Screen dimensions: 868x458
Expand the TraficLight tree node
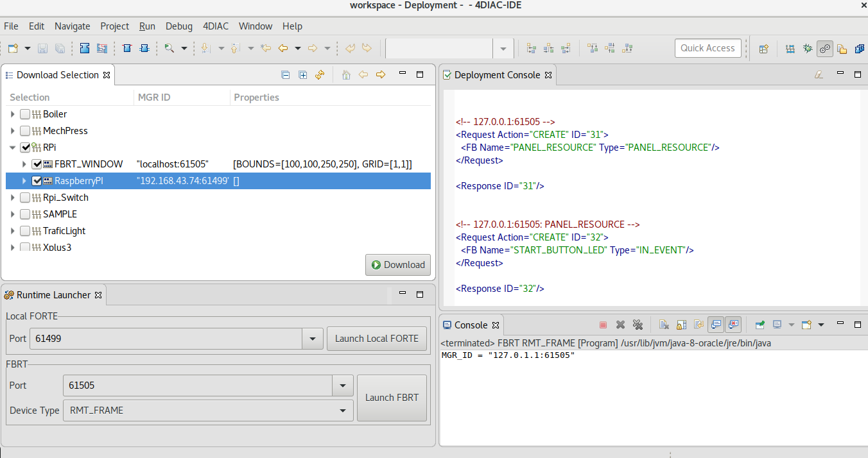click(x=13, y=231)
